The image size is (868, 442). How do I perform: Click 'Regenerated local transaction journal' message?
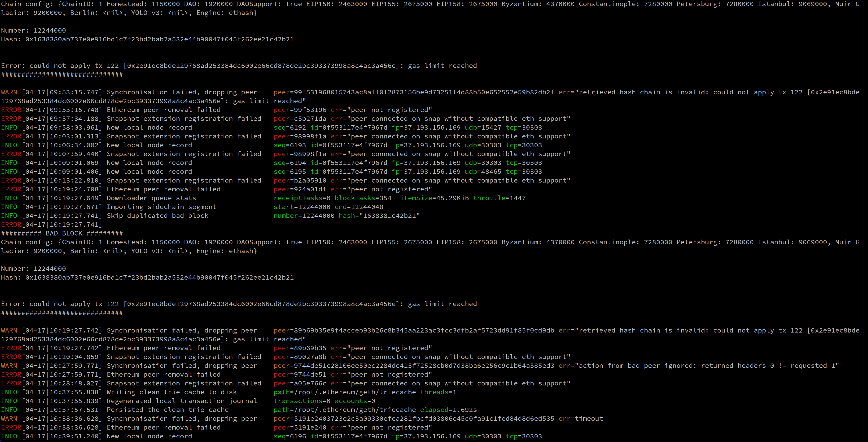[x=182, y=401]
